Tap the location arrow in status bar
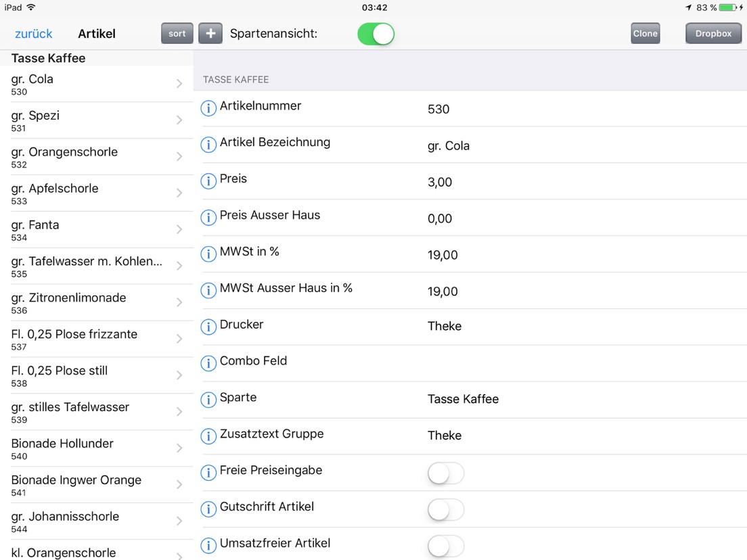The image size is (747, 560). point(688,7)
